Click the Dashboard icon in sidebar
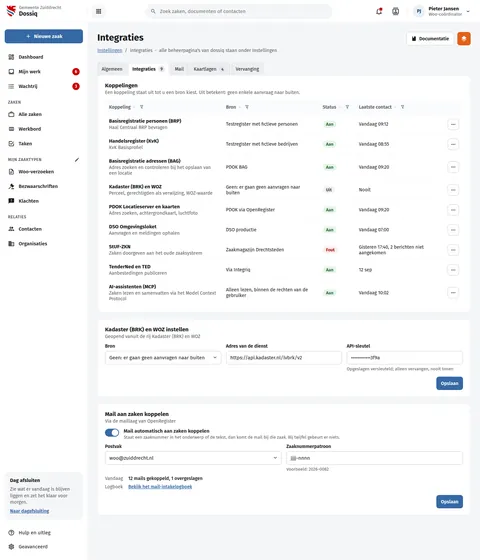Viewport: 480px width, 560px height. pyautogui.click(x=11, y=57)
